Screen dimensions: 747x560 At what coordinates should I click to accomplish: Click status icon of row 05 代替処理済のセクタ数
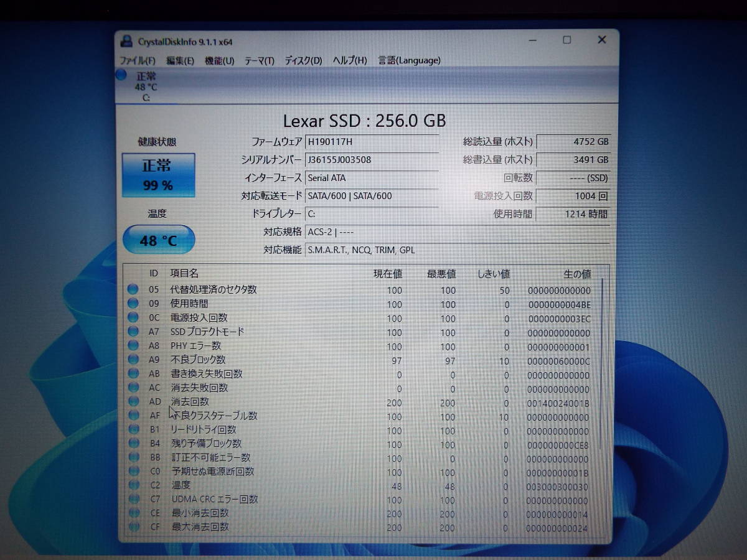[133, 289]
